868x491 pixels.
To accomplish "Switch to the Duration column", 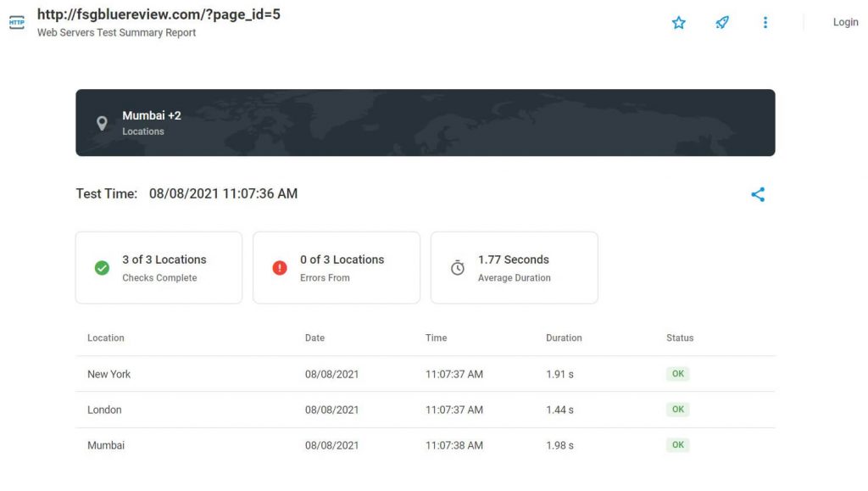I will tap(564, 338).
